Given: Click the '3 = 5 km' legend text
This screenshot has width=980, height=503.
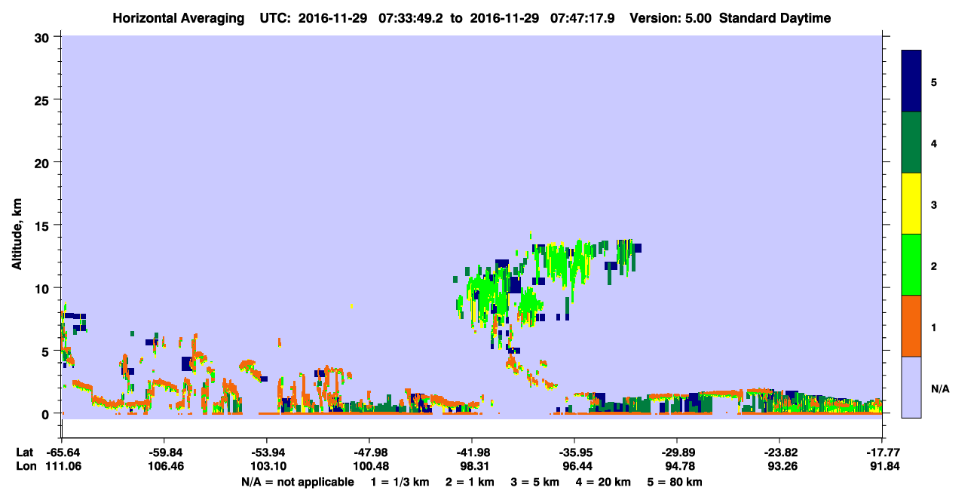Looking at the screenshot, I should (x=535, y=482).
